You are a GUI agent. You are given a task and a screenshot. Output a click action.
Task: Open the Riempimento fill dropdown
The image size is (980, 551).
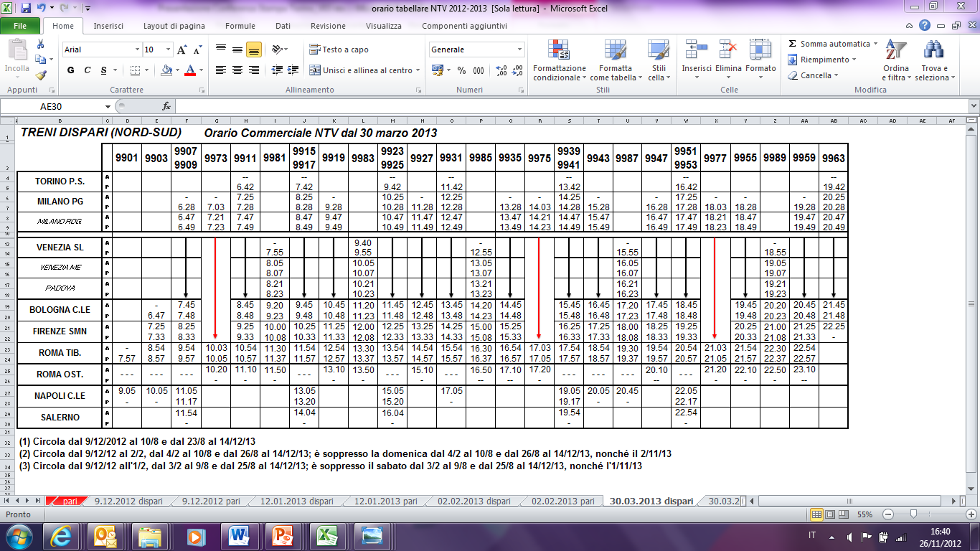(x=823, y=60)
